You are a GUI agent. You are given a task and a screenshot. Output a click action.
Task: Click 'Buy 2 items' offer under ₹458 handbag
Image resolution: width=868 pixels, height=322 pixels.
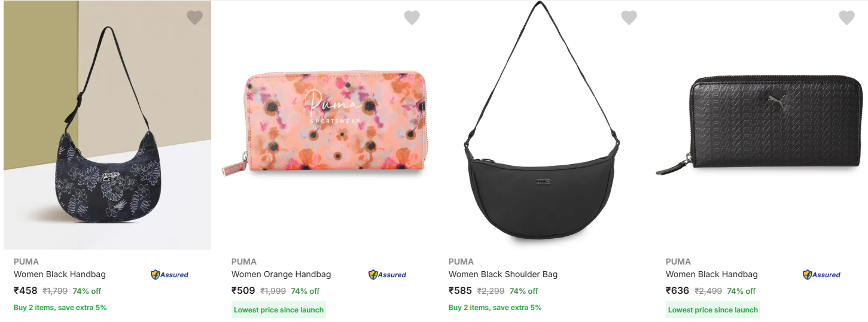tap(60, 308)
